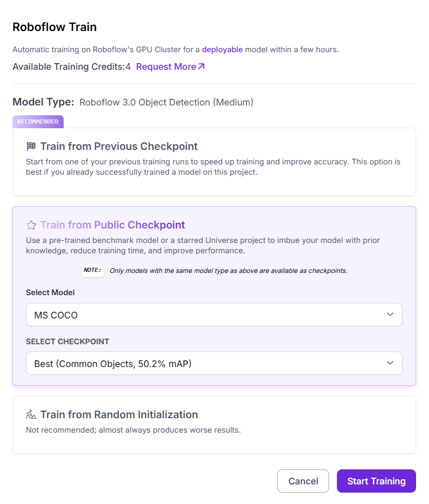429x504 pixels.
Task: Choose the Train from Public Checkpoint heading
Action: point(113,225)
